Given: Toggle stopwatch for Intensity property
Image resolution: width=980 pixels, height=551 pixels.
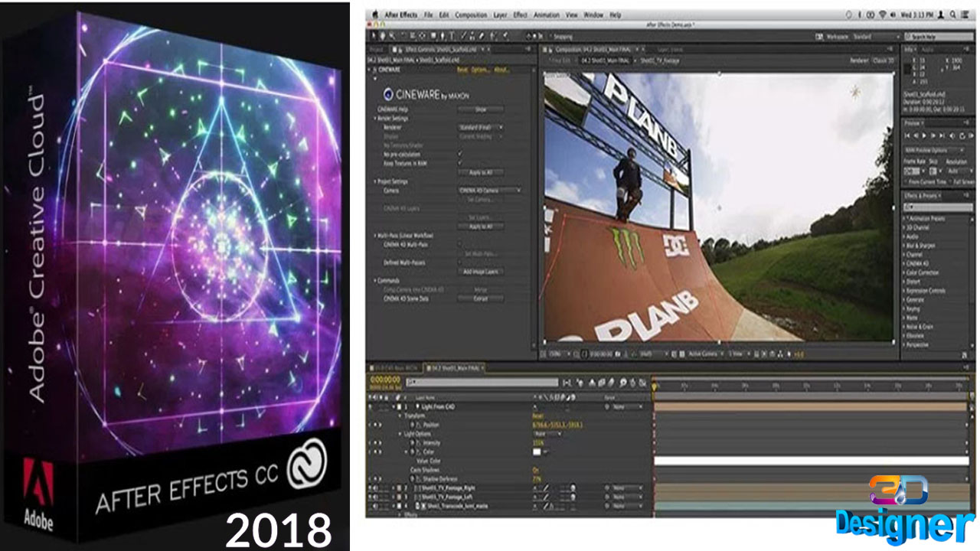Looking at the screenshot, I should coord(413,443).
